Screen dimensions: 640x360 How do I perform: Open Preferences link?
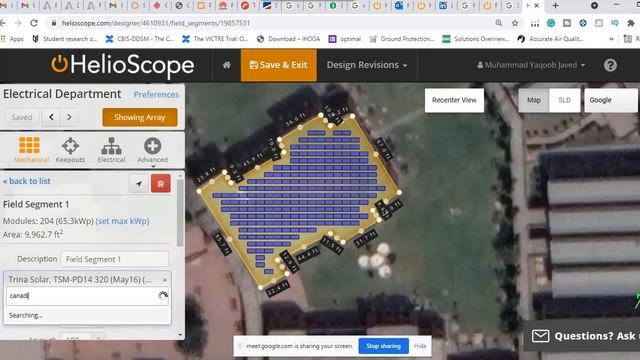tap(156, 94)
